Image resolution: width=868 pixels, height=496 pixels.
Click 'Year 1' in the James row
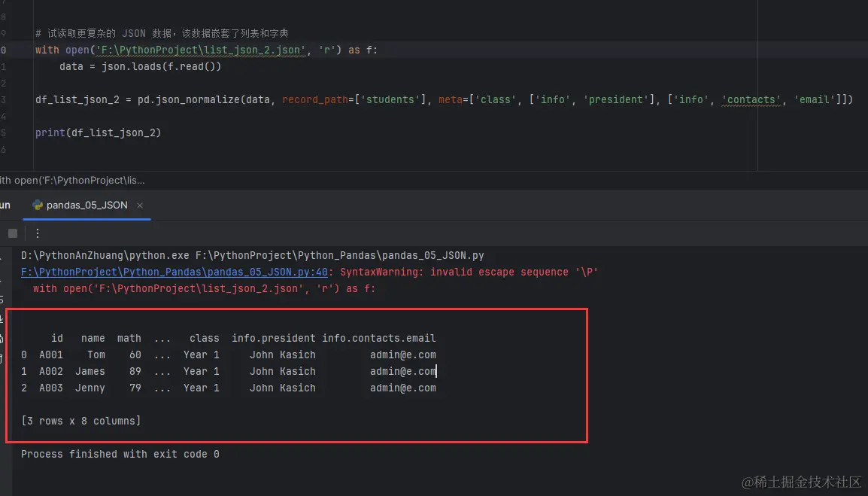coord(202,371)
